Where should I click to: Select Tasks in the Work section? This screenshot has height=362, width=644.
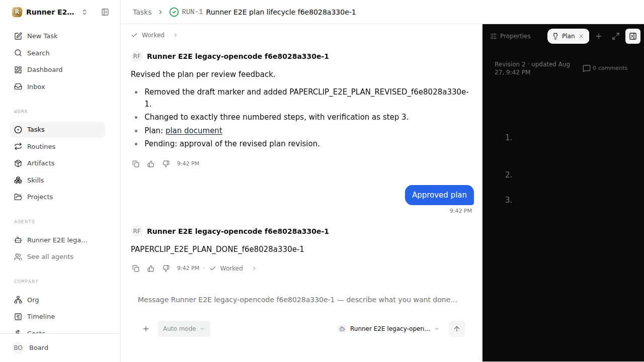click(x=57, y=130)
